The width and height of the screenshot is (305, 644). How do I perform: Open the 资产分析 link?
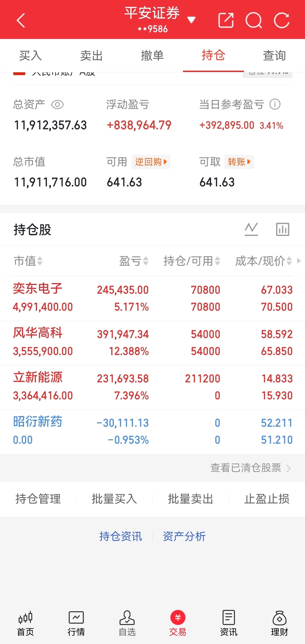click(184, 536)
